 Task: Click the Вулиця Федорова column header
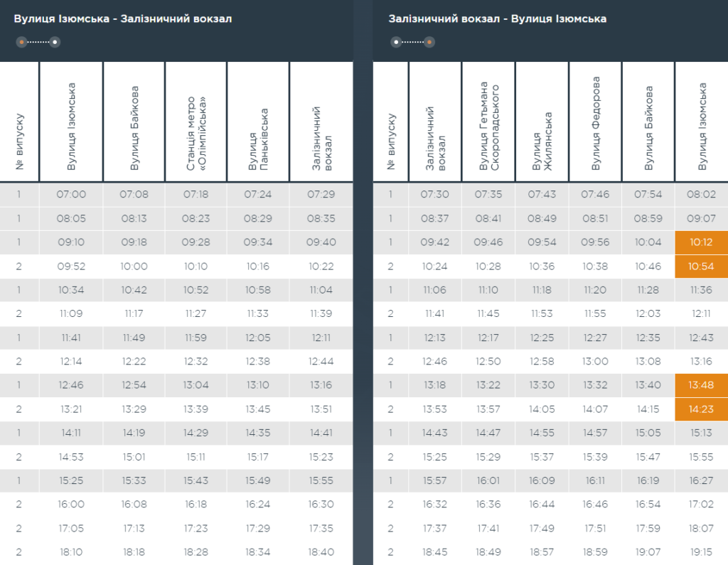point(596,122)
